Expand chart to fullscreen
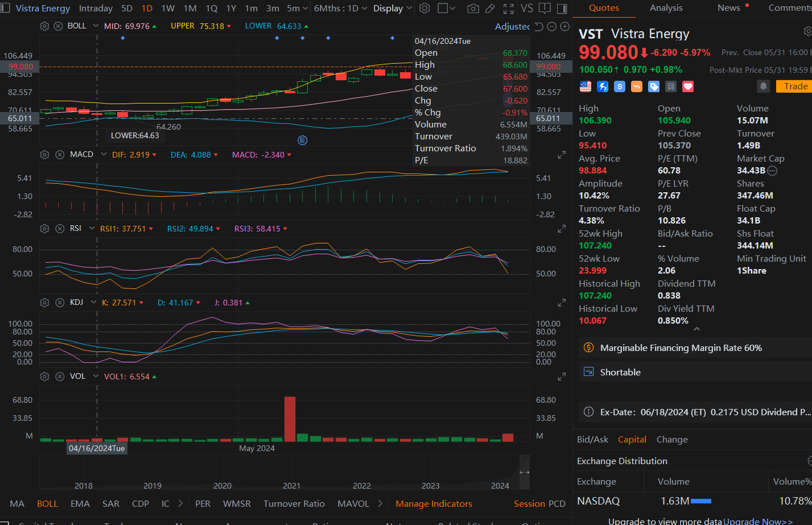 point(509,8)
